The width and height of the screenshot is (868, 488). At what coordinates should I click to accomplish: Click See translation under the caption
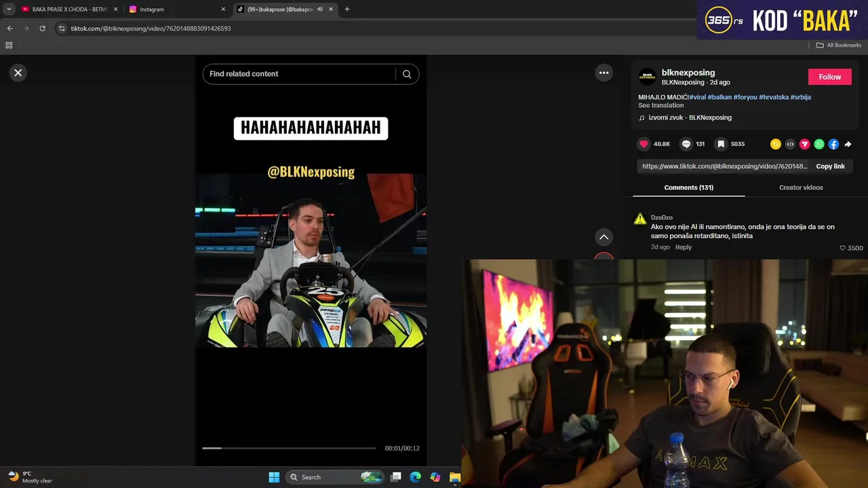point(660,105)
